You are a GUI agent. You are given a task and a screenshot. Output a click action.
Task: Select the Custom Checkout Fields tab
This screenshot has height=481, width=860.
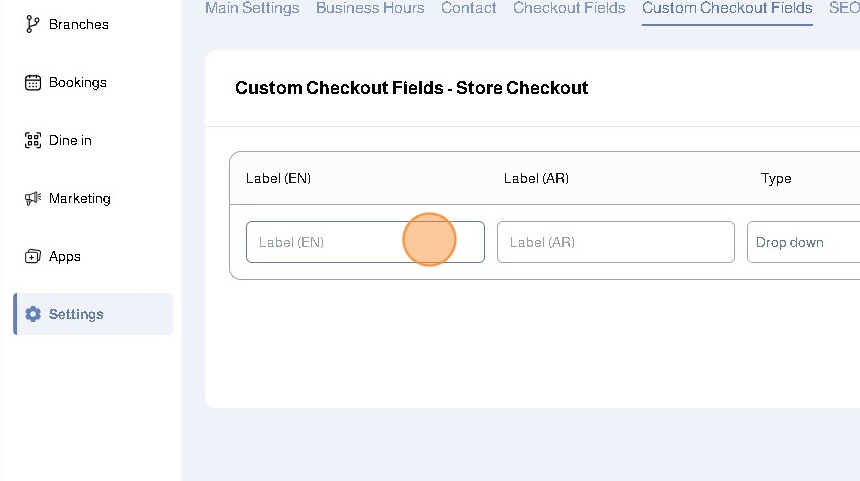pos(727,8)
